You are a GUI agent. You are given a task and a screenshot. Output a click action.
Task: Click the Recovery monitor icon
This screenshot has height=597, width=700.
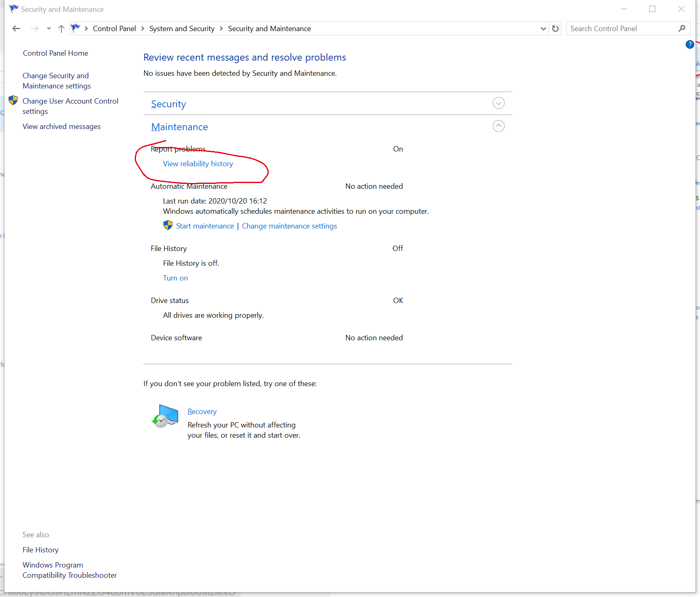coord(165,416)
